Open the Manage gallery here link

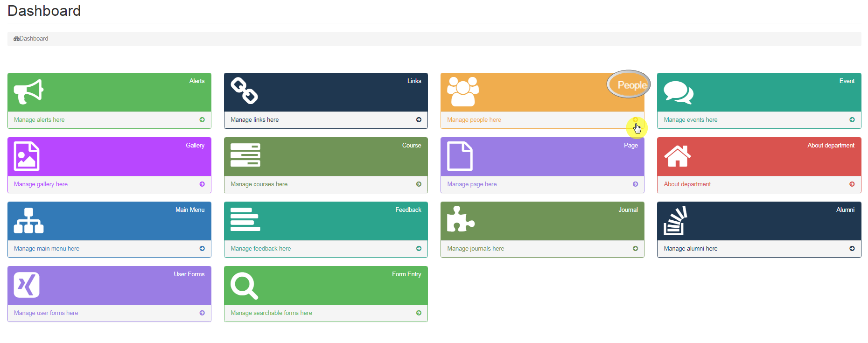[41, 184]
